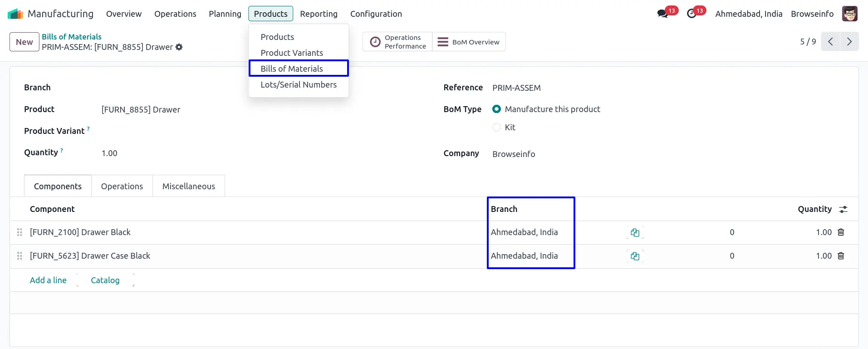Image resolution: width=868 pixels, height=349 pixels.
Task: Open column options toggle next to Quantity
Action: [843, 209]
